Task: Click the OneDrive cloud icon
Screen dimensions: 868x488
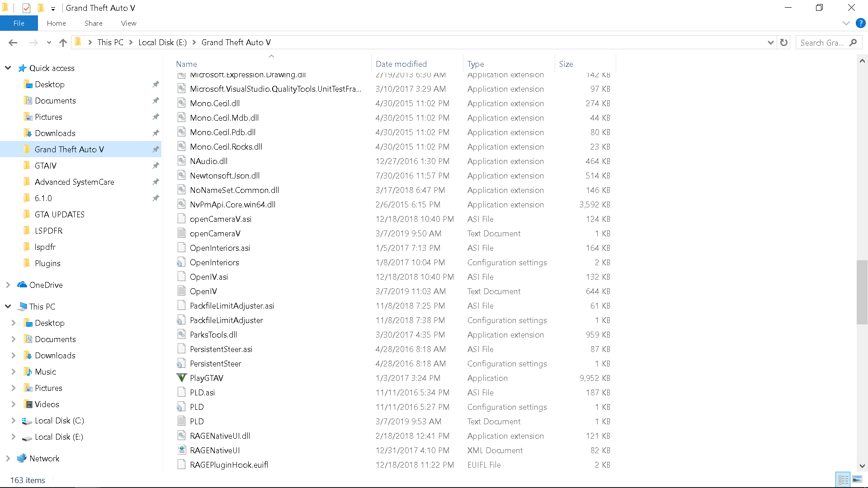Action: click(x=22, y=285)
